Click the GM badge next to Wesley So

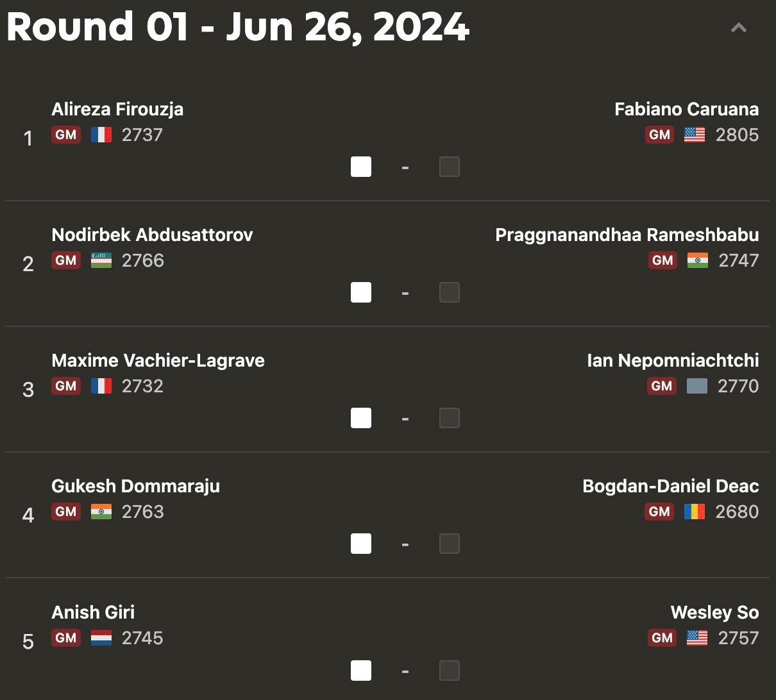(662, 638)
